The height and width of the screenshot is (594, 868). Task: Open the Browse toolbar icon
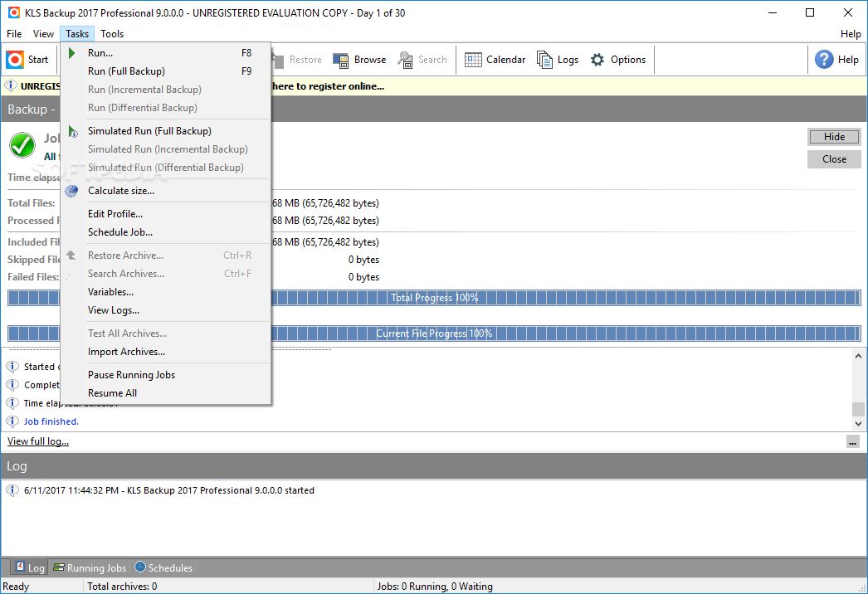(x=340, y=60)
